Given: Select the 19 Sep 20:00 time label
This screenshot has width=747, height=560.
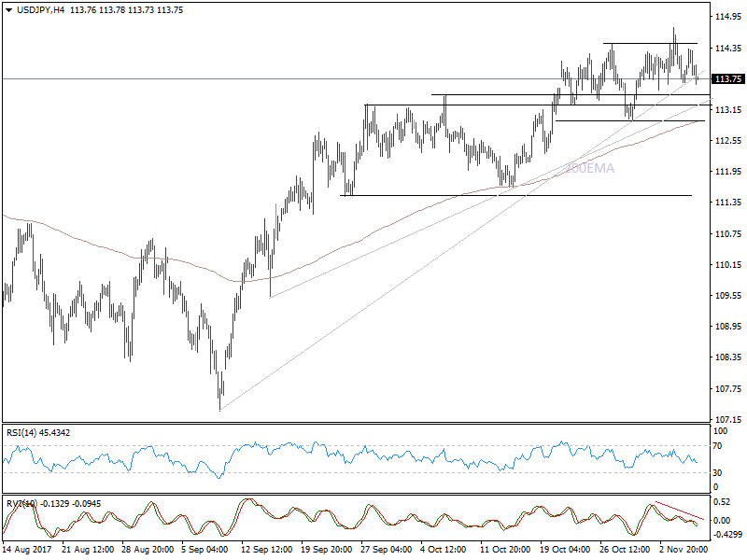Looking at the screenshot, I should (326, 550).
